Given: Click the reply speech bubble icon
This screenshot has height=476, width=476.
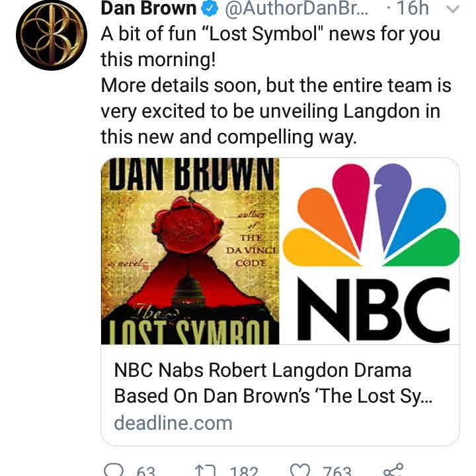Looking at the screenshot, I should 114,468.
